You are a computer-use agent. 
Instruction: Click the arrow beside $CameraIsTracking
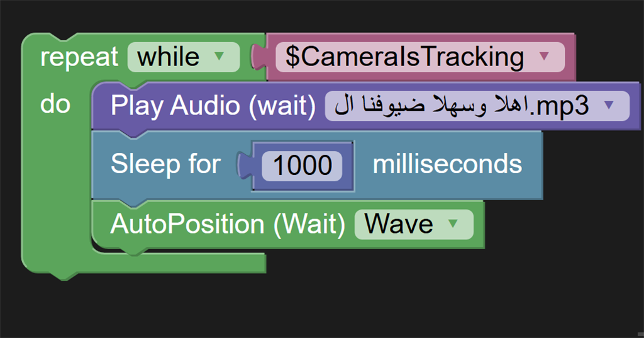click(545, 57)
